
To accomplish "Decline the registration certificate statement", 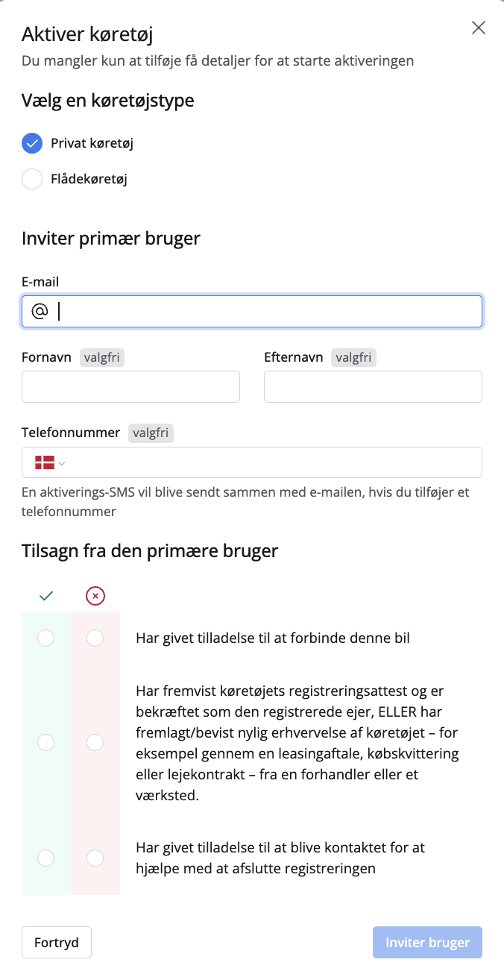I will [x=95, y=742].
